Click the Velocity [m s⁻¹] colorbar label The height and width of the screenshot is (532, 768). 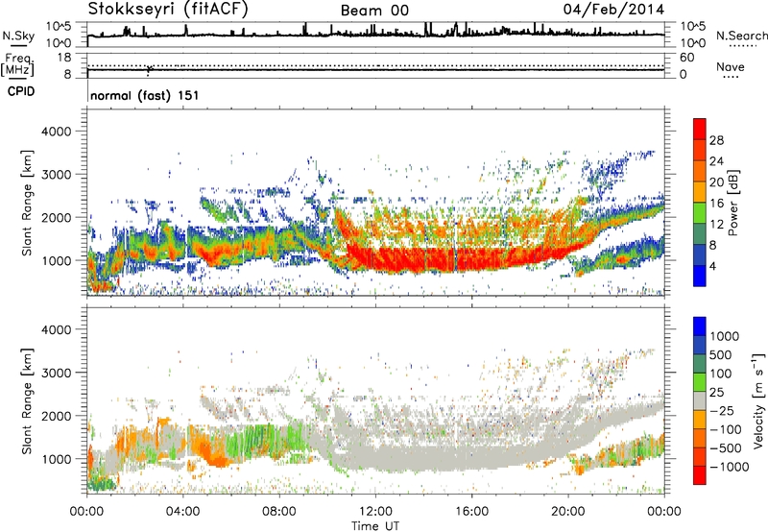tap(758, 400)
